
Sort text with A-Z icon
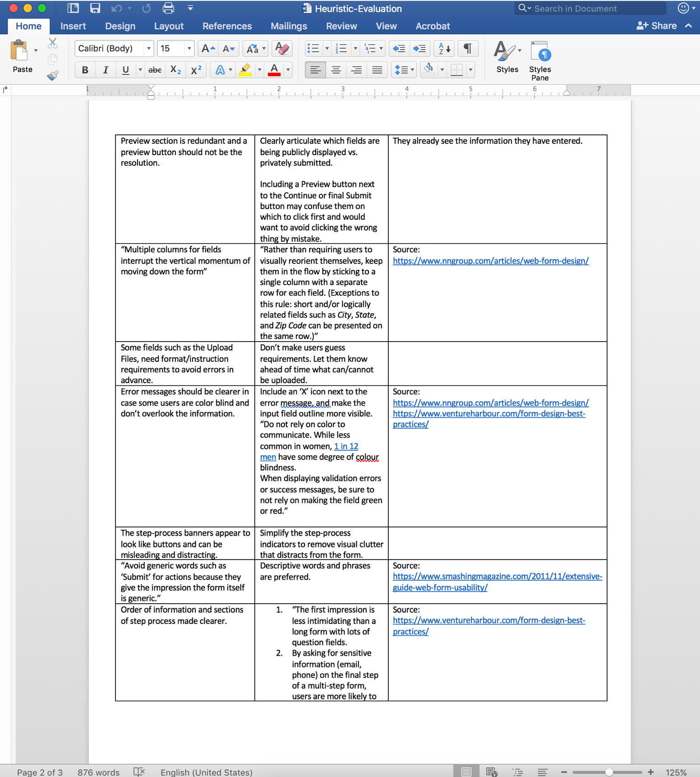[444, 48]
